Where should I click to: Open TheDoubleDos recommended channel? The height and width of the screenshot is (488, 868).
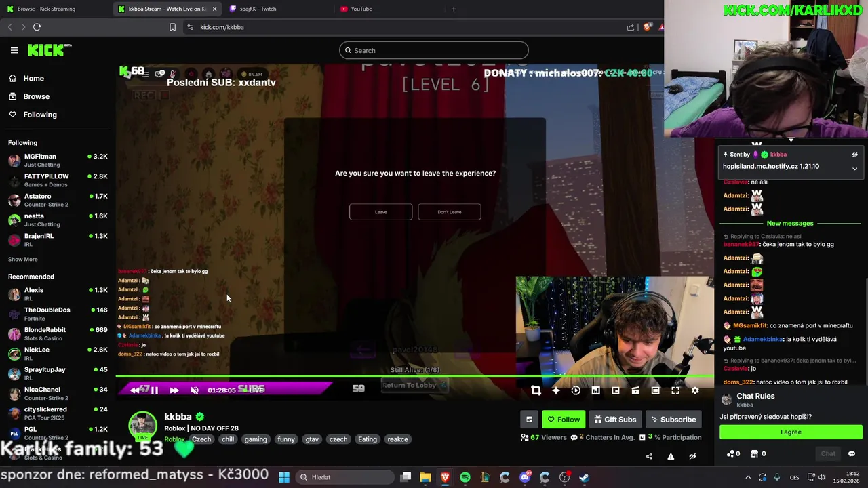point(58,314)
